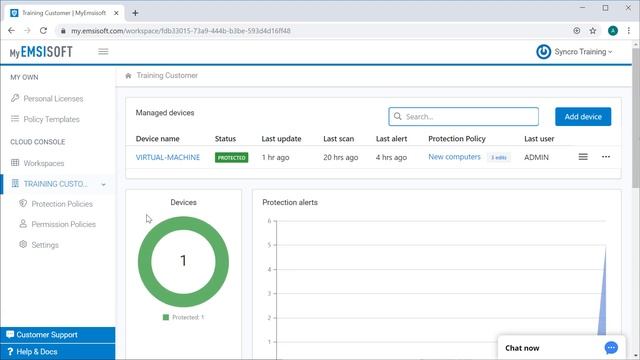Open Workspaces in sidebar

click(x=44, y=163)
